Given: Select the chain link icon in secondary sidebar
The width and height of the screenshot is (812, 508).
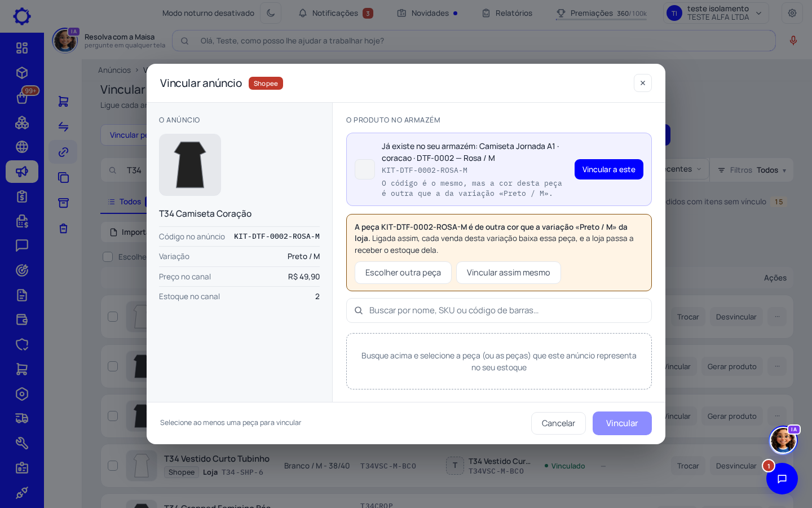Looking at the screenshot, I should click(x=63, y=152).
